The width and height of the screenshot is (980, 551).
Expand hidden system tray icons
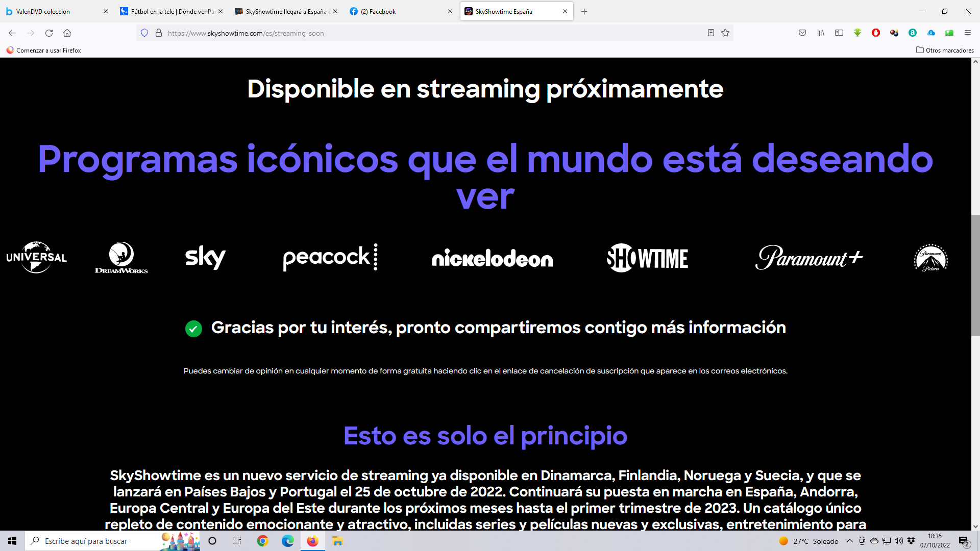point(849,541)
